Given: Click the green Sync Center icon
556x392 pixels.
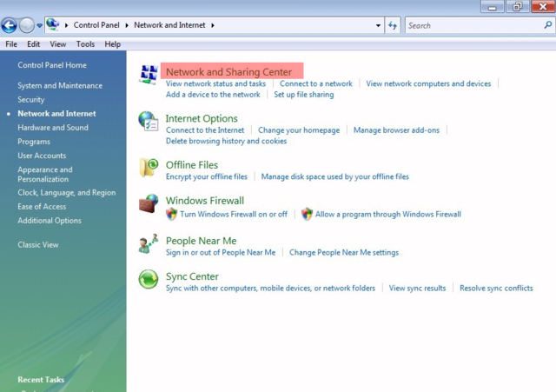Looking at the screenshot, I should pos(149,279).
